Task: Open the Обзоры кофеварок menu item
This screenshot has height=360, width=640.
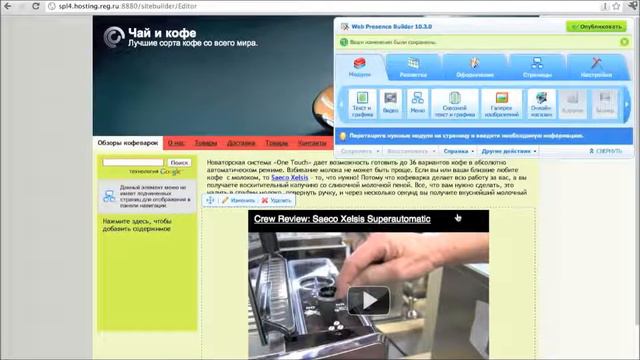Action: click(128, 143)
